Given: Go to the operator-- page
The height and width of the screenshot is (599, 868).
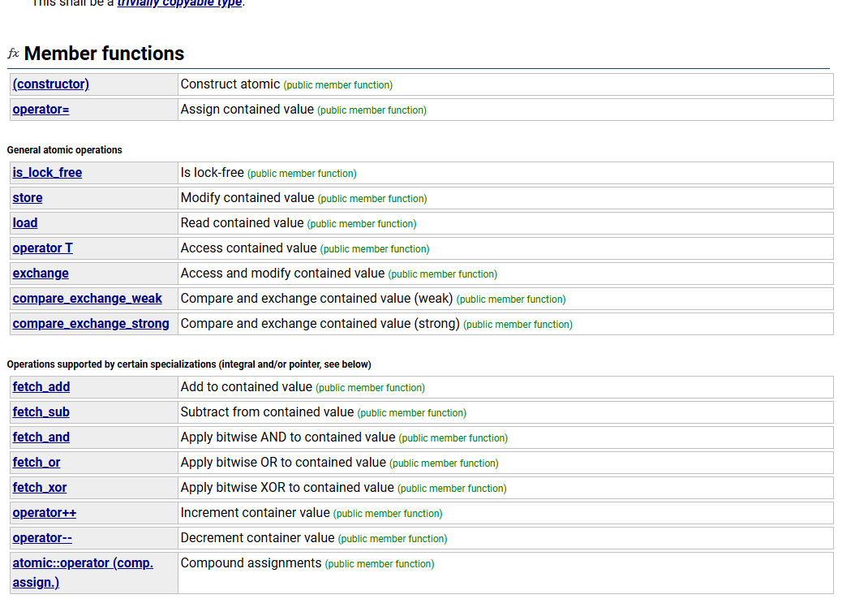Looking at the screenshot, I should (42, 538).
